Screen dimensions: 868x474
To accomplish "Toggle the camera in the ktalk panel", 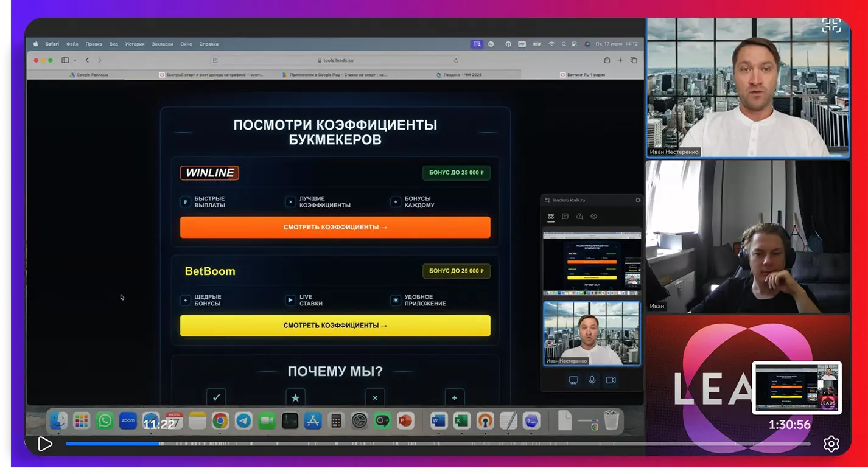I will (x=611, y=380).
